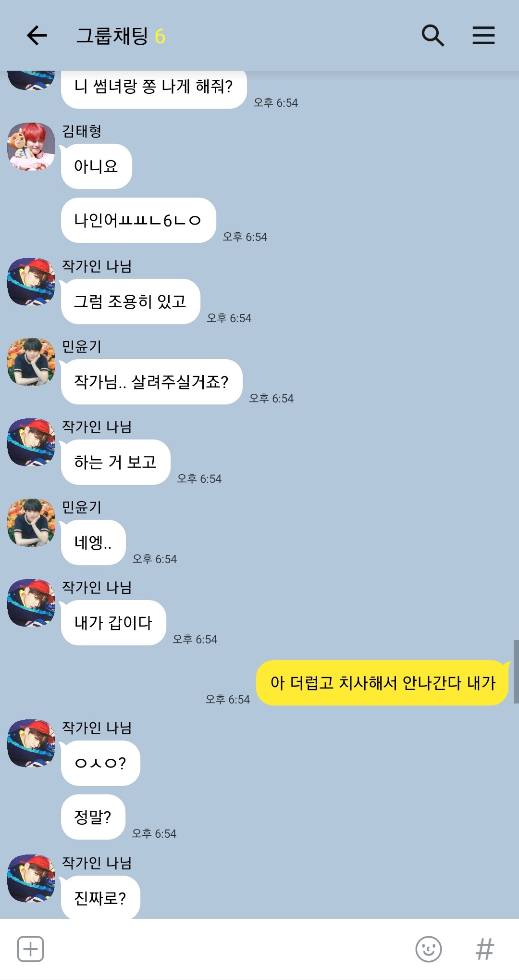The height and width of the screenshot is (980, 519).
Task: Open the emoticon smiley icon
Action: [x=428, y=949]
